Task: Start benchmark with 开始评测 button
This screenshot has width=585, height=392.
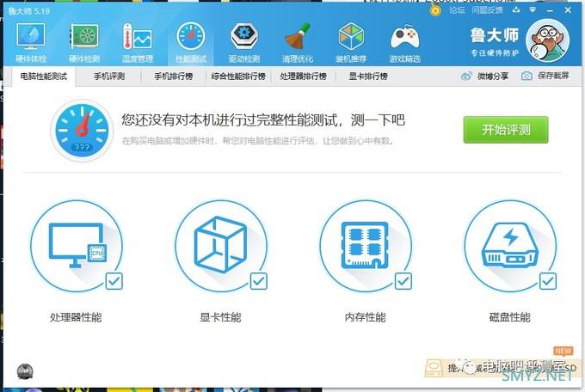Action: 506,130
